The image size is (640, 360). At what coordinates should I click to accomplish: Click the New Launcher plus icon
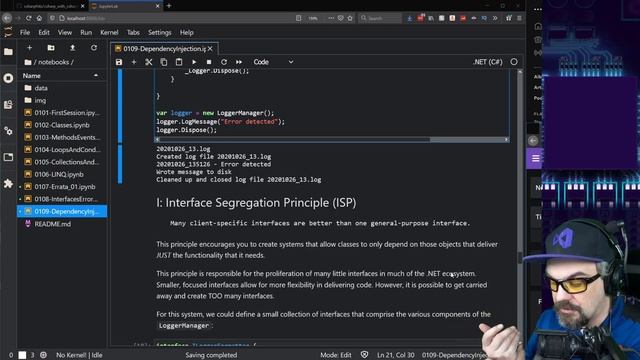29,48
